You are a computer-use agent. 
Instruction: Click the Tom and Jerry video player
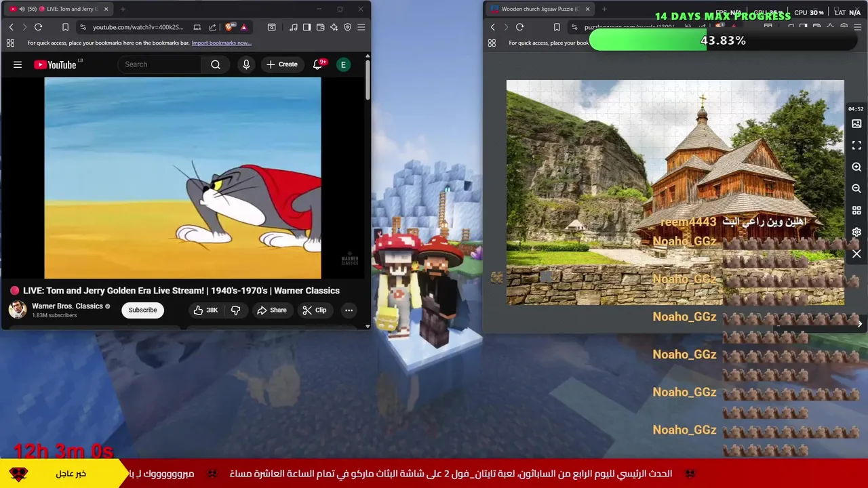182,178
